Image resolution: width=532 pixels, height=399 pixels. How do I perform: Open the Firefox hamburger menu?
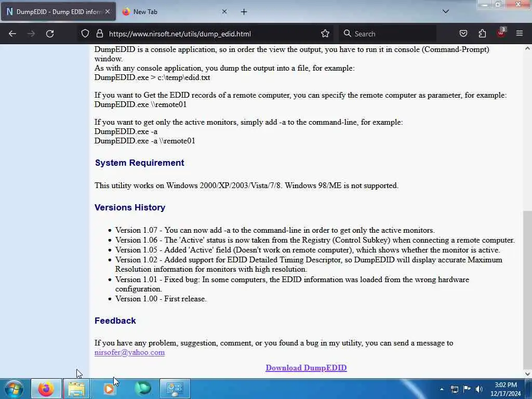click(520, 34)
